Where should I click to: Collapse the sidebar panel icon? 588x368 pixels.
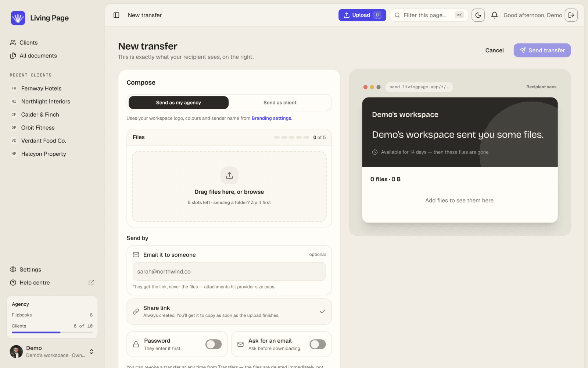coord(116,15)
